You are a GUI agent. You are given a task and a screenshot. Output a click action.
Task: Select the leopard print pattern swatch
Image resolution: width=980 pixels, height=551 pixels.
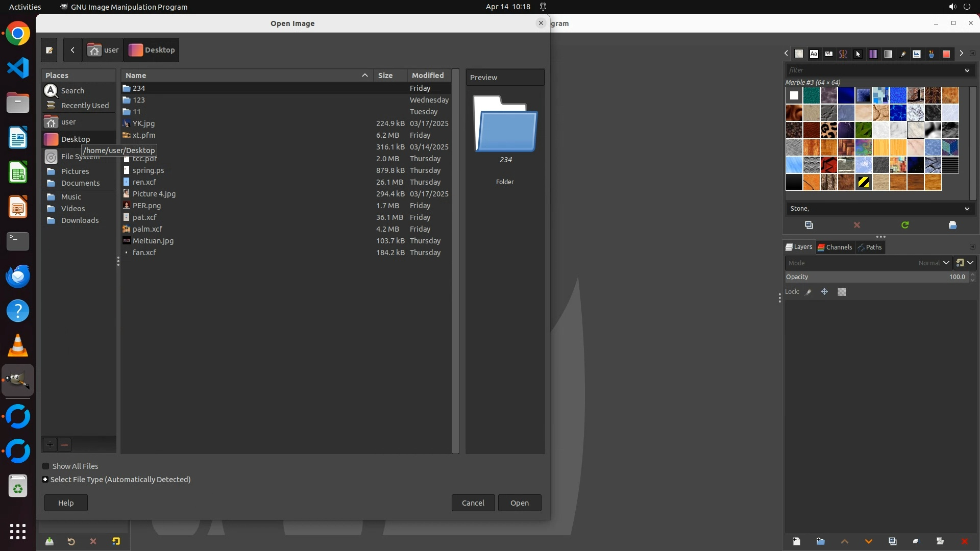click(828, 130)
